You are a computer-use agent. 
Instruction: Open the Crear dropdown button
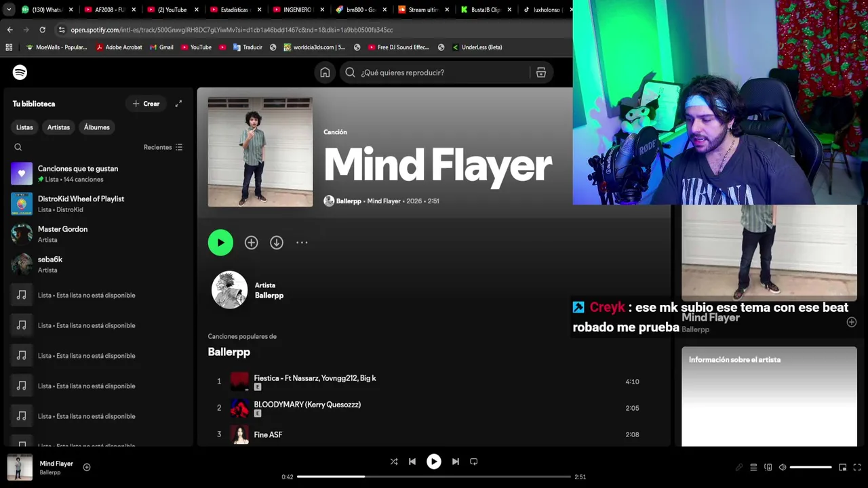click(x=146, y=104)
